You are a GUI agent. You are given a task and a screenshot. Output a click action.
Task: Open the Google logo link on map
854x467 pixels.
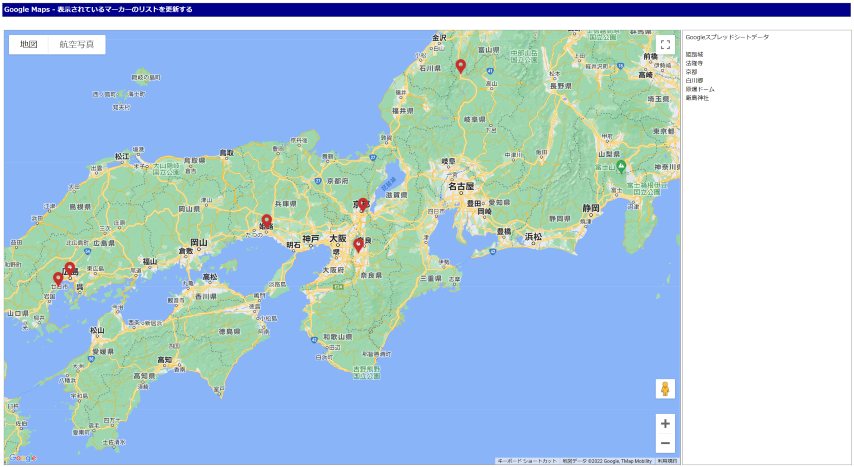[x=22, y=458]
